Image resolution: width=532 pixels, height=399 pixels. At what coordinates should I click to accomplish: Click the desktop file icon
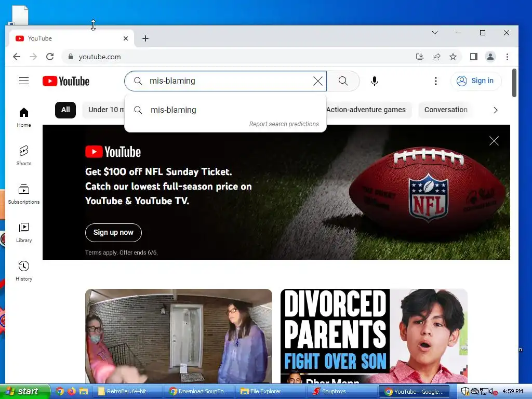(20, 15)
